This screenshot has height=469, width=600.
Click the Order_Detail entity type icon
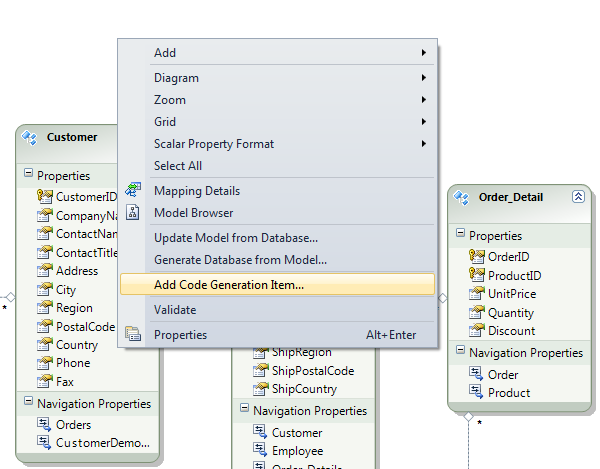click(x=461, y=197)
